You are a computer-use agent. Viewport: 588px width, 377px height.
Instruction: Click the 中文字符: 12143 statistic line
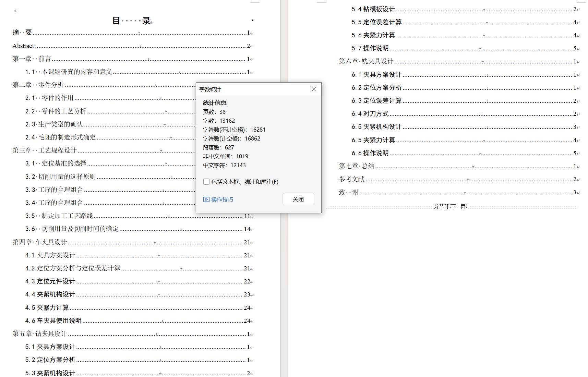pos(224,165)
